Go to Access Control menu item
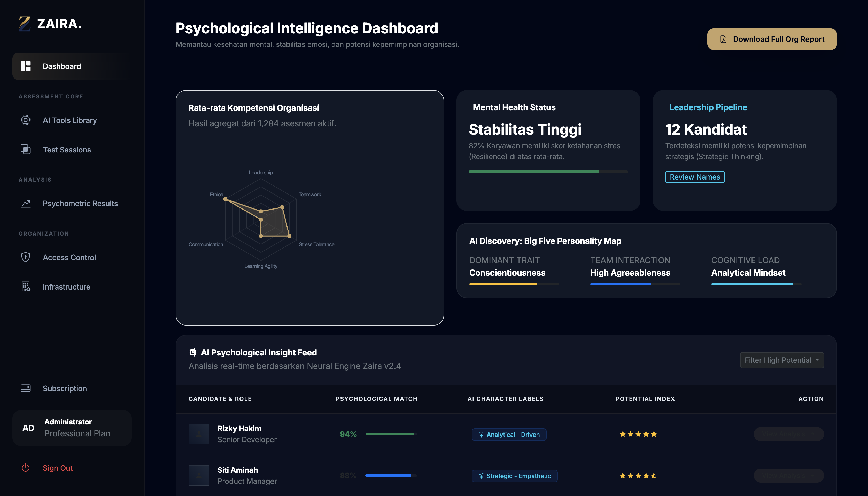 69,257
